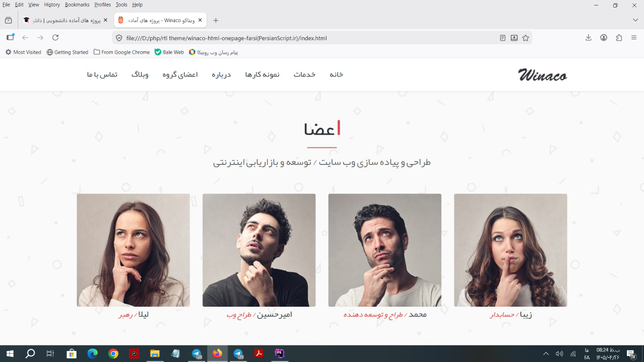Go to تماس با ما in site navigation
Screen dimensions: 644x362
(102, 74)
